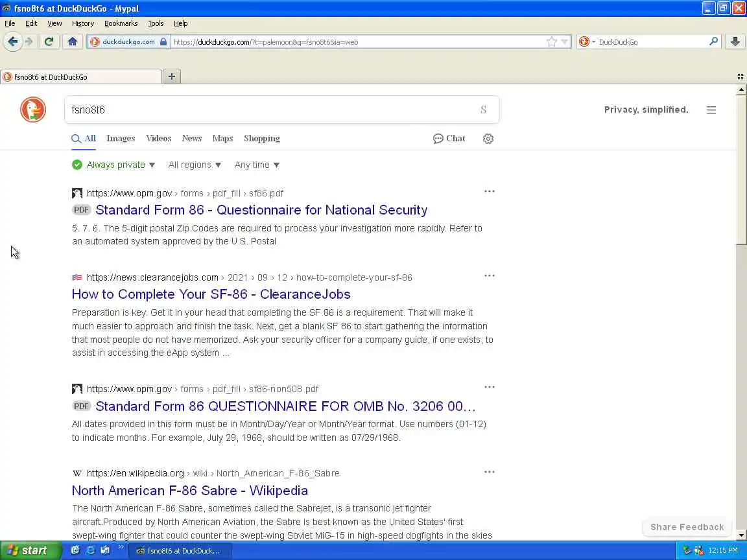Click ClearanceJobs flag favicon

[x=77, y=277]
